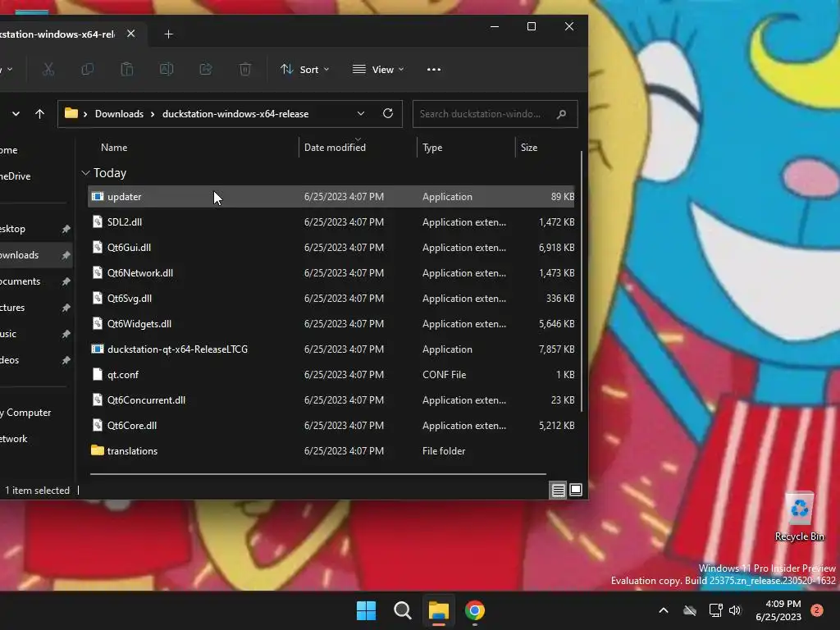Go up one folder with the up arrow

coord(39,113)
